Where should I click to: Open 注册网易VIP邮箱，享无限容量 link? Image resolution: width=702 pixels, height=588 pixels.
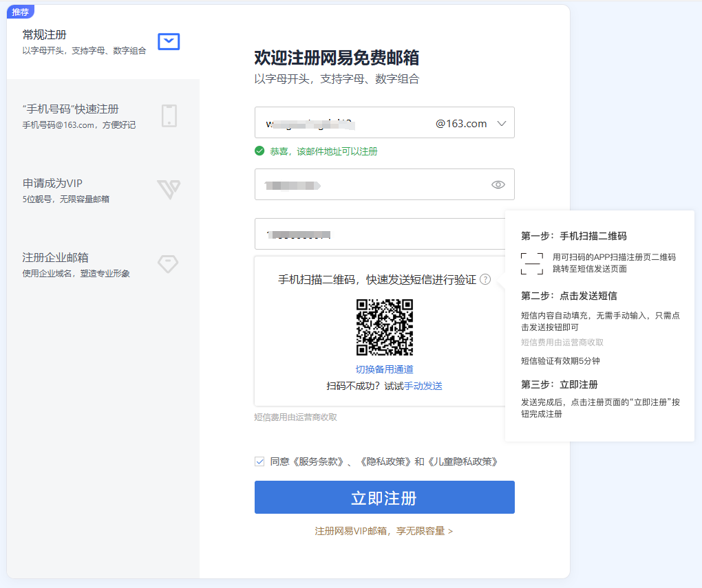point(383,531)
